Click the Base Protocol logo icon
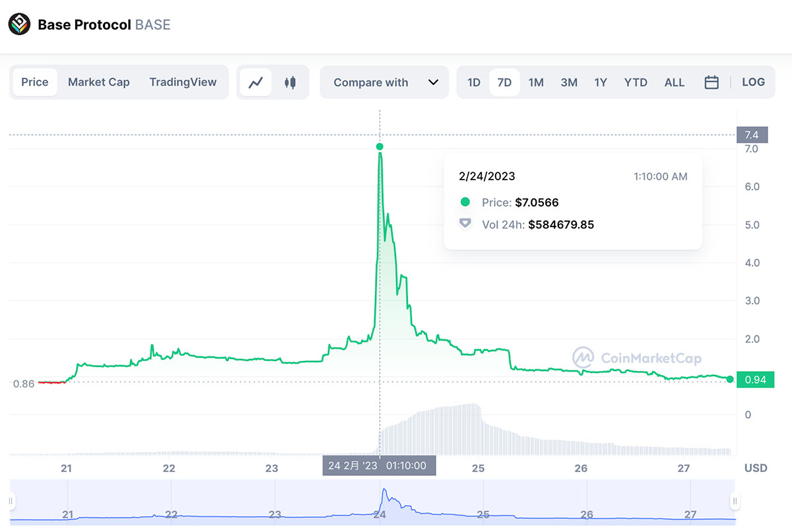Screen dimensions: 792x532 (19, 25)
